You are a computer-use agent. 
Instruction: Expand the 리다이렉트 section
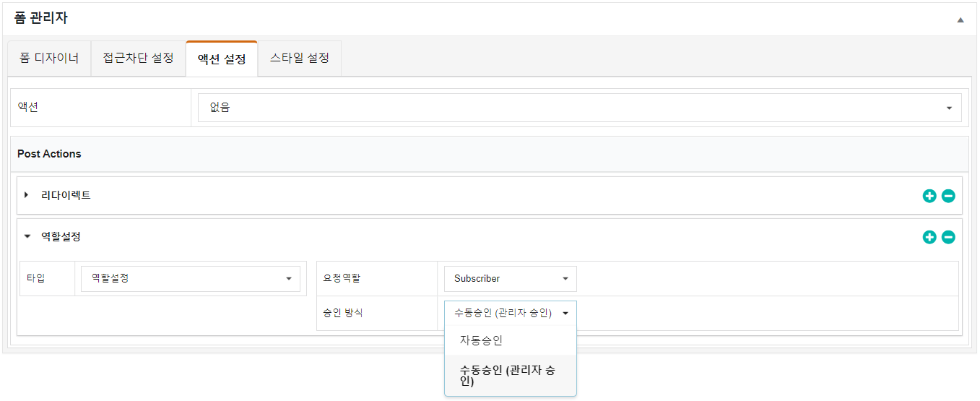tap(27, 195)
